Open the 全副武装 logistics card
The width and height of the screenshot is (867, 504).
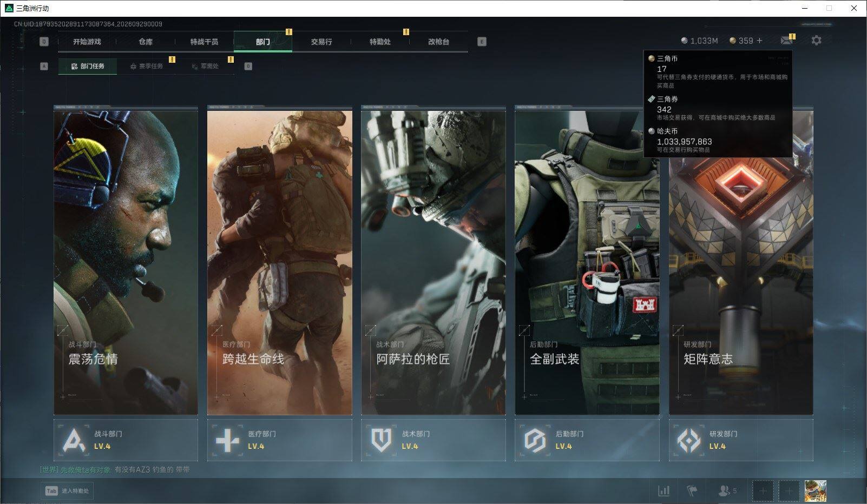point(587,261)
